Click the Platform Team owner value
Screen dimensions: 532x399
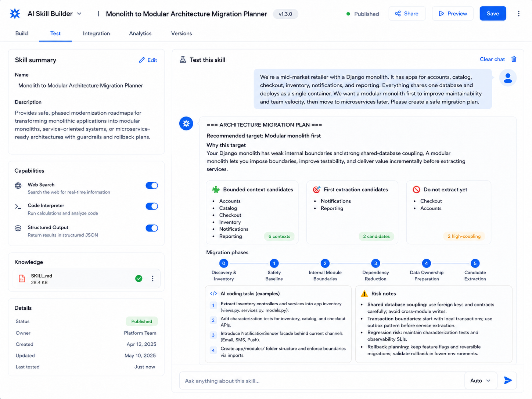coord(140,333)
